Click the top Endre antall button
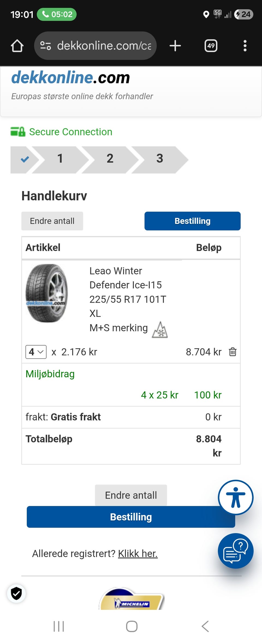This screenshot has height=644, width=262. (x=52, y=221)
